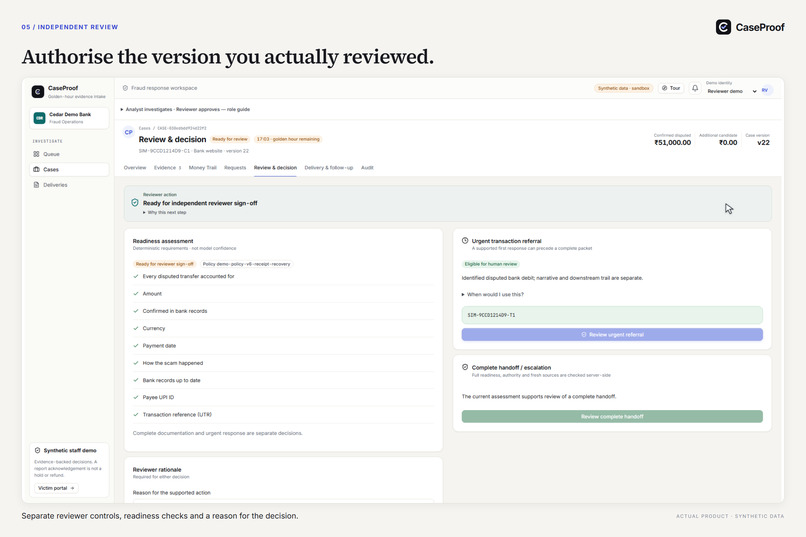
Task: Switch to the Audit tab
Action: point(367,168)
